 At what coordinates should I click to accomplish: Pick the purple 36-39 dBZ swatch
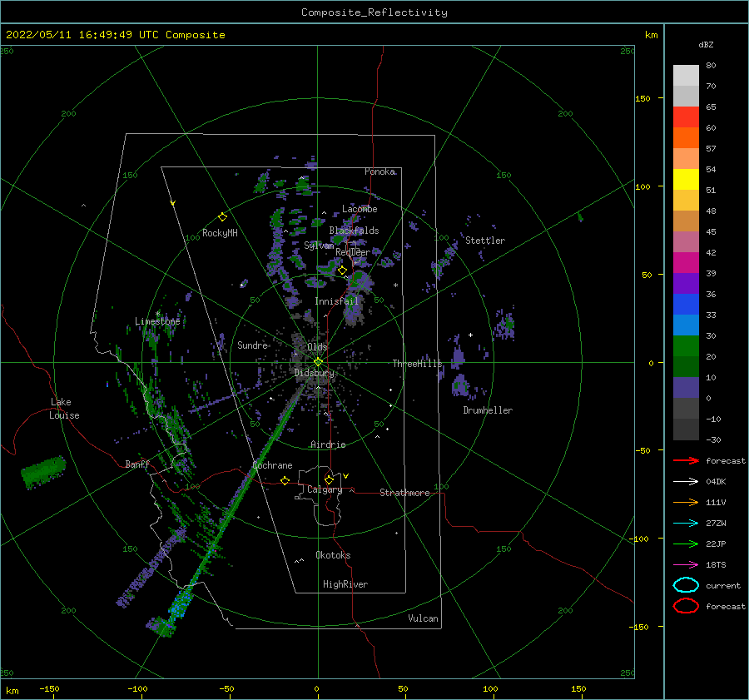(686, 284)
